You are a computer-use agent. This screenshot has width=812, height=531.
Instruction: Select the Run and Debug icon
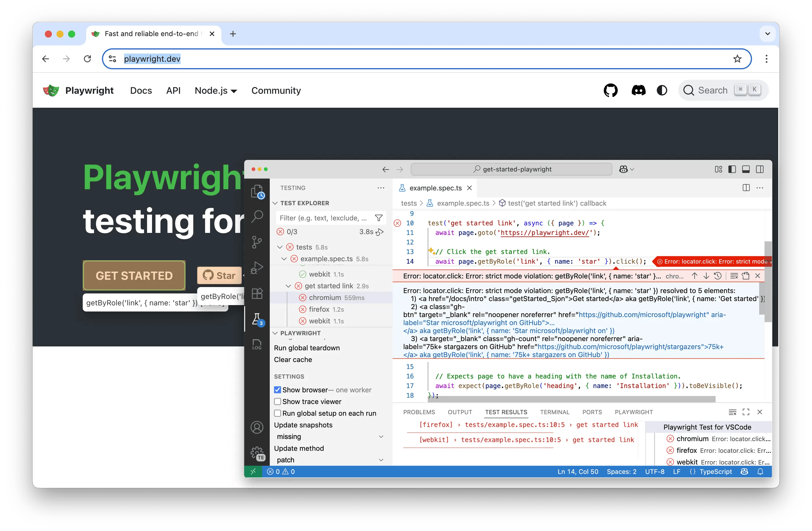(x=257, y=268)
